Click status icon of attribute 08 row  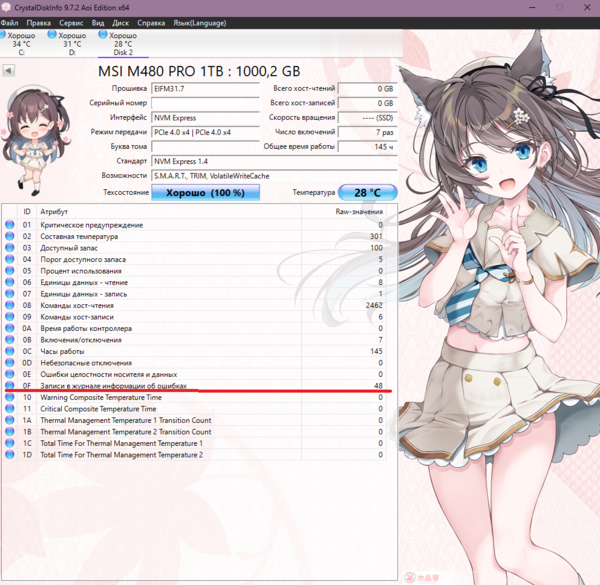coord(10,305)
